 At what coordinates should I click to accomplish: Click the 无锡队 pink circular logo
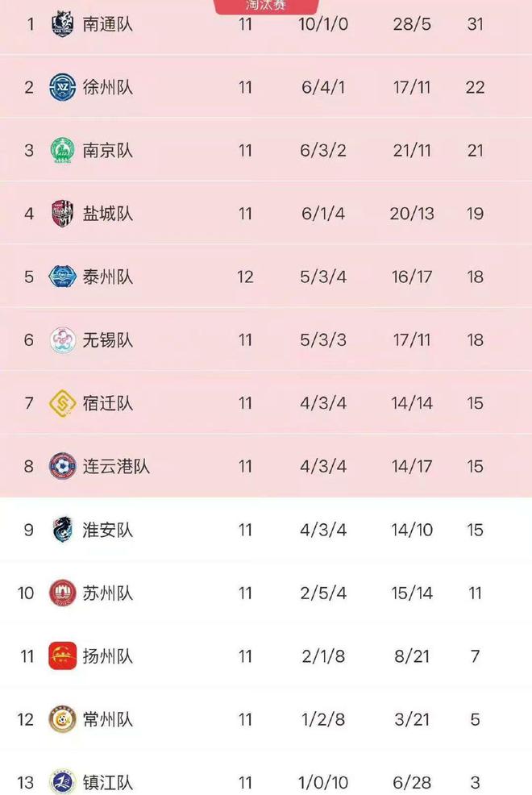tap(62, 340)
